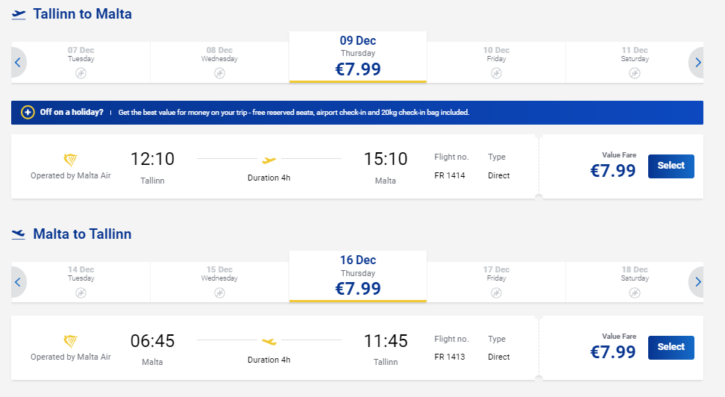Choose the 17 Dec Friday date tab
Viewport: 725px width, 397px height.
[x=496, y=282]
